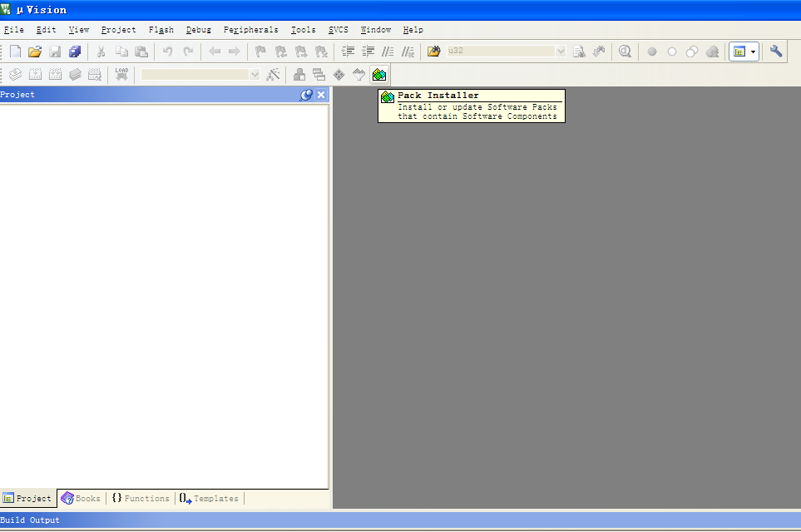The width and height of the screenshot is (801, 532).
Task: Open Find in Files icon
Action: [433, 52]
